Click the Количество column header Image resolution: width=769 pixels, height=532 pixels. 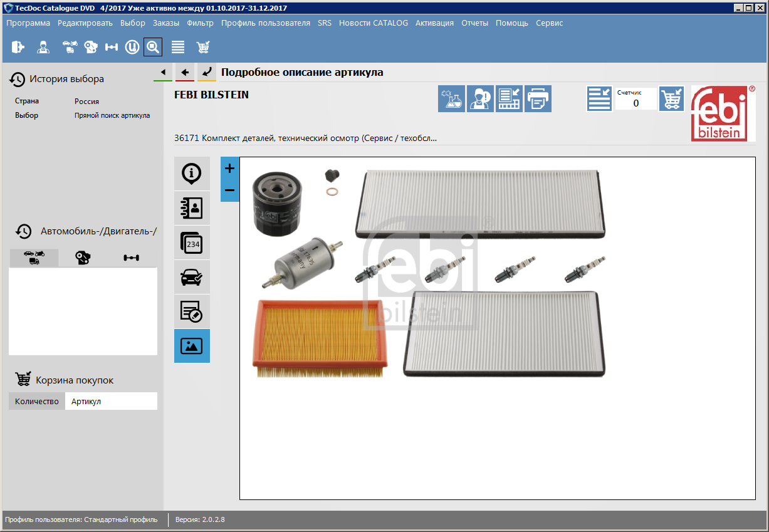coord(37,402)
